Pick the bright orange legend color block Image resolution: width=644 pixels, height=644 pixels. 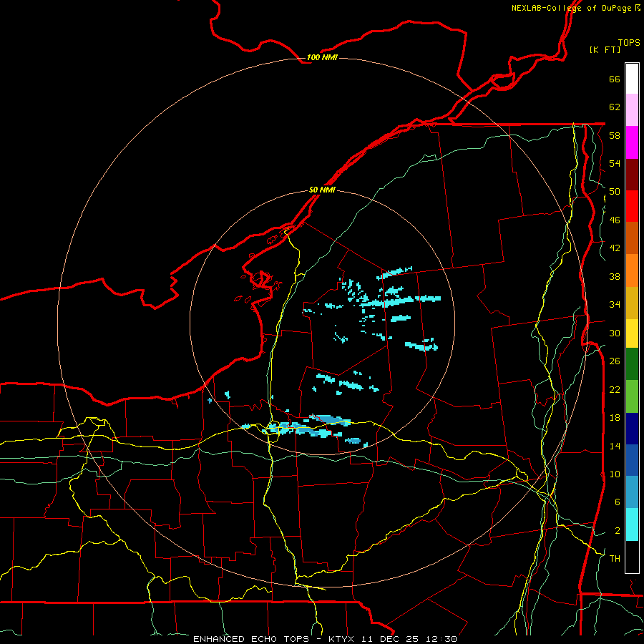632,270
